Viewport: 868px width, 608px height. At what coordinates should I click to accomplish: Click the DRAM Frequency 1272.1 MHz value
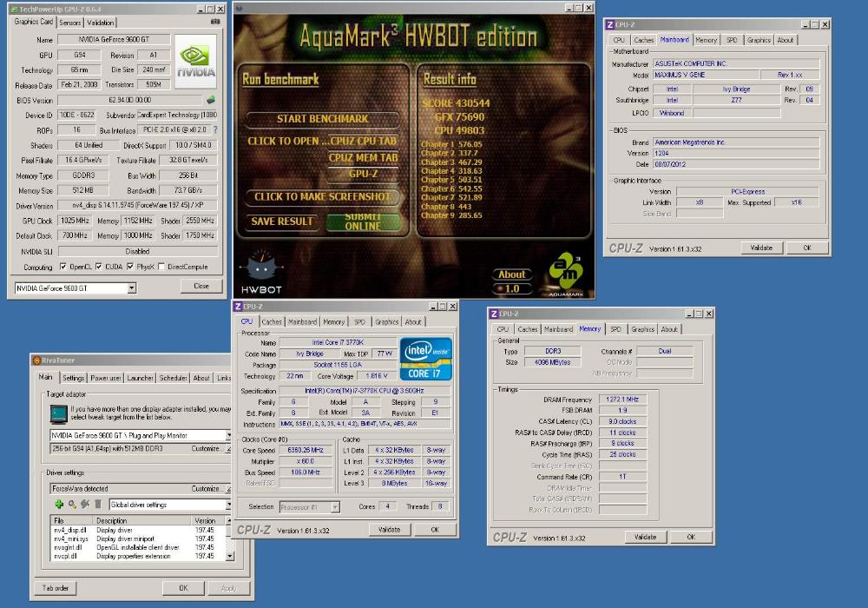(622, 400)
